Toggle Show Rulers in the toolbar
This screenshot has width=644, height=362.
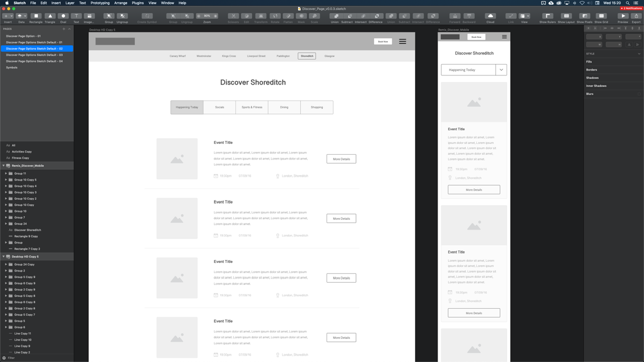(x=547, y=16)
